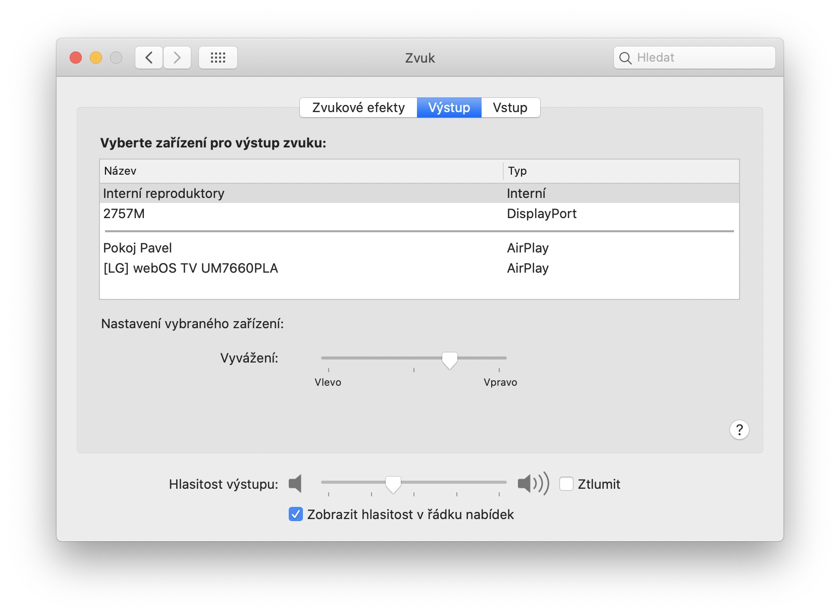Switch to the Vstup tab
The height and width of the screenshot is (616, 840).
(510, 108)
